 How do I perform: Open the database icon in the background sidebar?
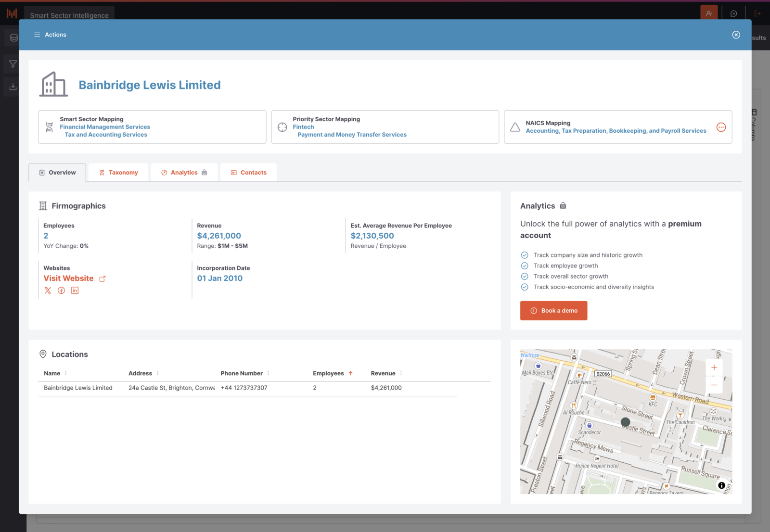click(13, 38)
